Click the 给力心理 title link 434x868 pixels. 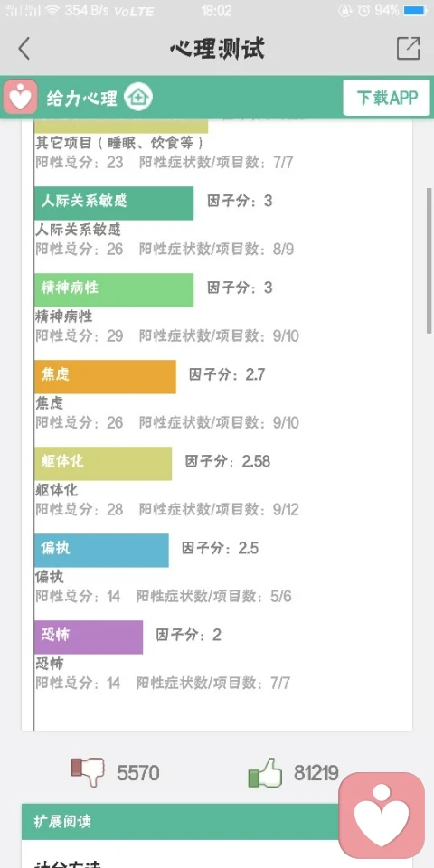82,98
